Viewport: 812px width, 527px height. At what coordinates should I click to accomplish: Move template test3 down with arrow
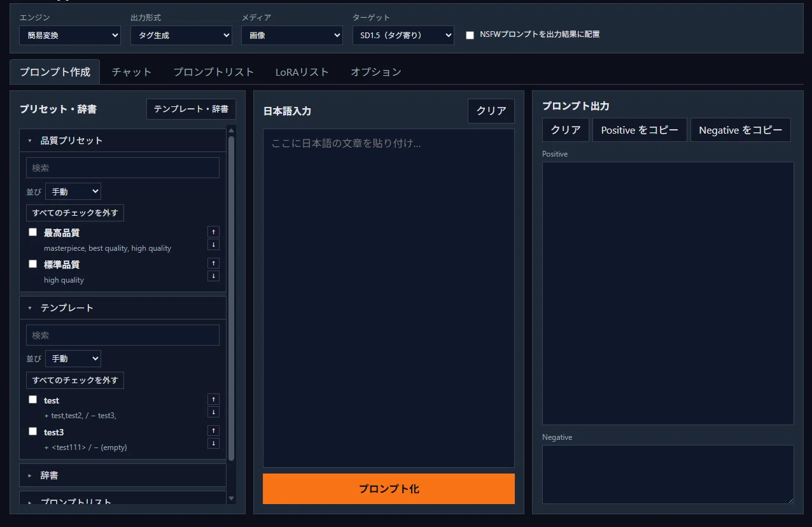point(213,443)
